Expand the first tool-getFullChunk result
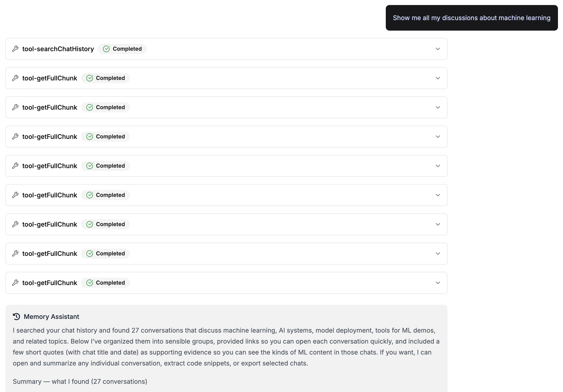Screen dimensions: 563x392 pyautogui.click(x=438, y=78)
